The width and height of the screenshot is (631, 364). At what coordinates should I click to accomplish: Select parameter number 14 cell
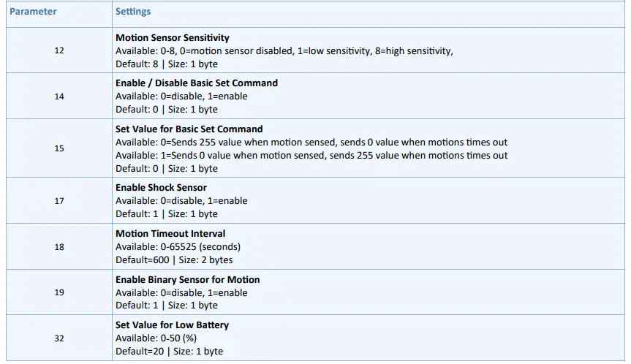click(59, 96)
